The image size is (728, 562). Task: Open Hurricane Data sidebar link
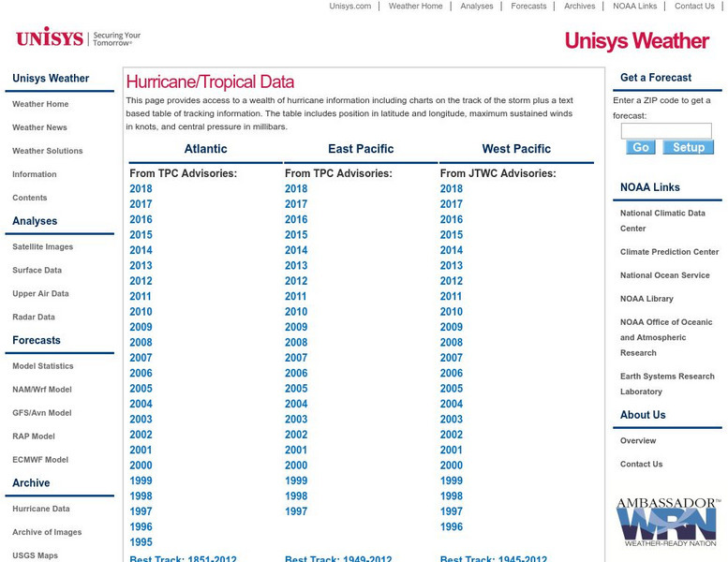(41, 509)
